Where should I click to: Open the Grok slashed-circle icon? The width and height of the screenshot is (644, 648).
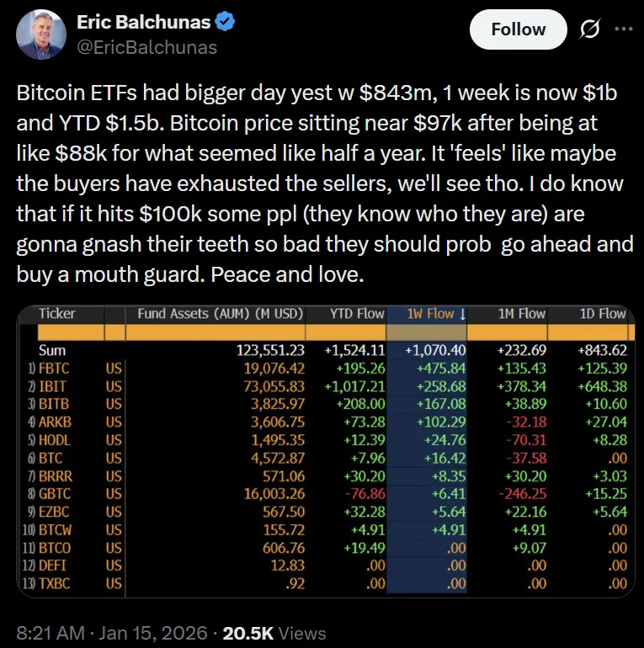pos(590,29)
